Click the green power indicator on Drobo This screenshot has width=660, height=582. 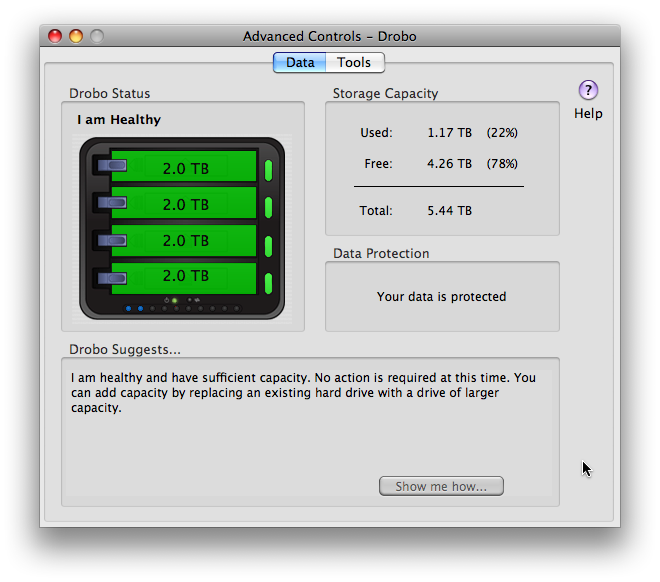[x=174, y=300]
